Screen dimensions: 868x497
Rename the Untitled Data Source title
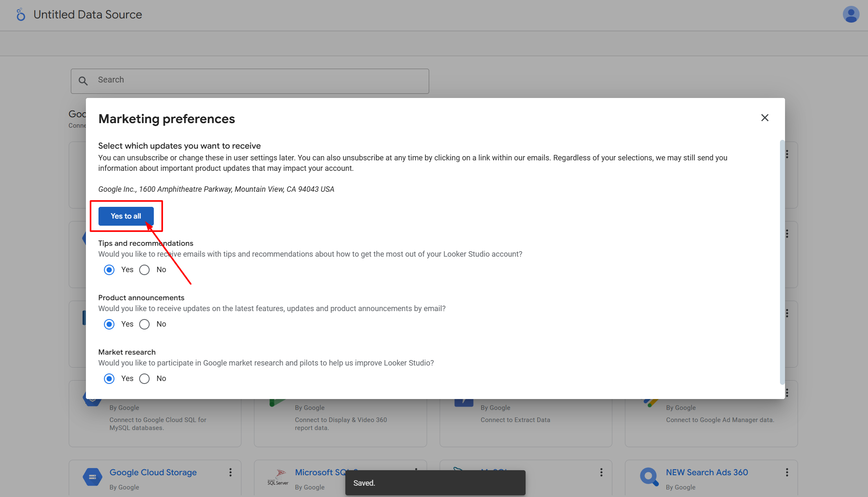[x=88, y=15]
